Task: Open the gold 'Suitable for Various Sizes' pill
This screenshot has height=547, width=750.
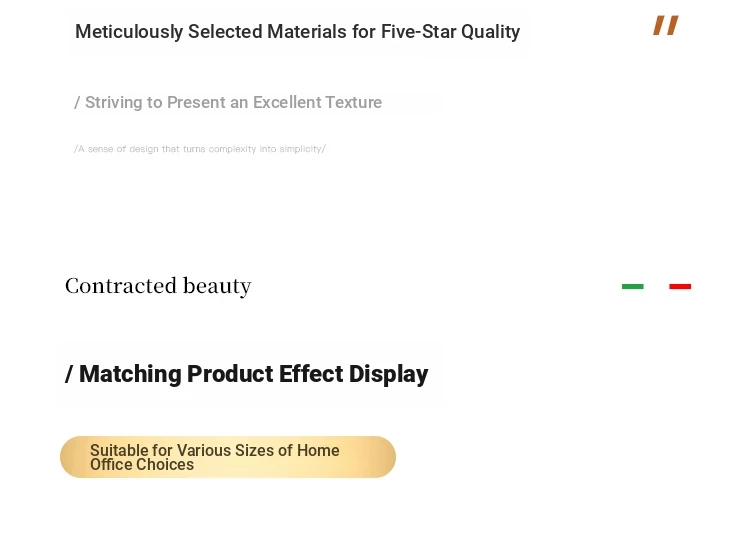Action: click(228, 457)
